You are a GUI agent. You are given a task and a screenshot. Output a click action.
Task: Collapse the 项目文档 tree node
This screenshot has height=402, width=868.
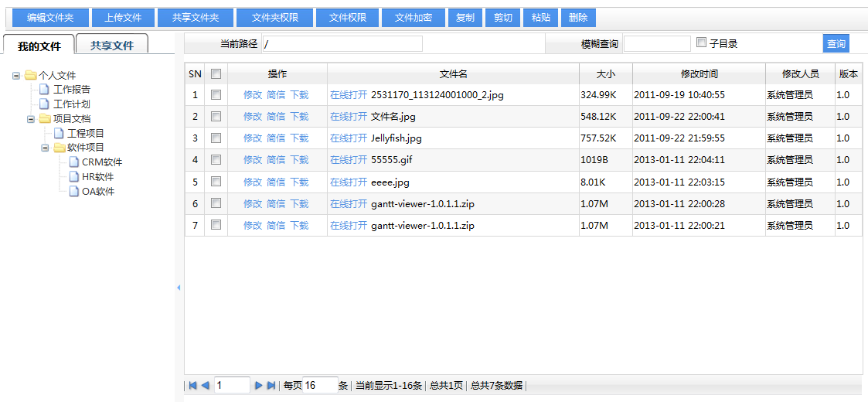click(x=31, y=119)
